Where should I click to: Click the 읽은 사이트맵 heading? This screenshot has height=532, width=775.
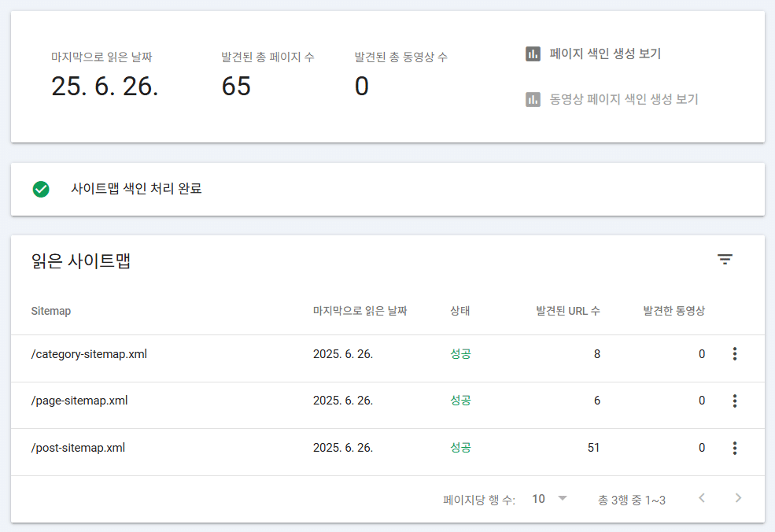click(80, 260)
